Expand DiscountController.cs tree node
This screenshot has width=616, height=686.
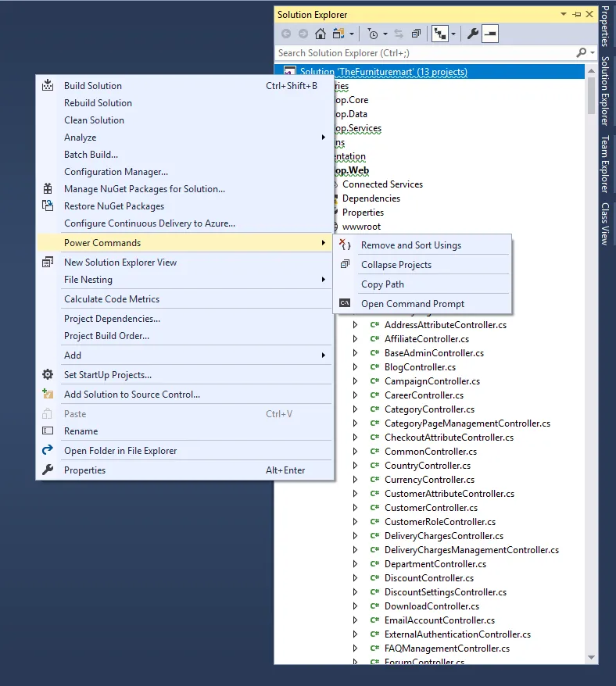355,578
